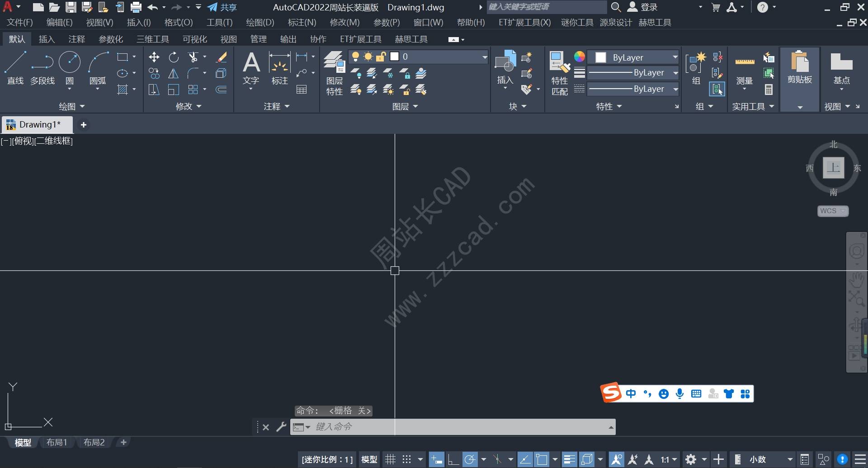Click the 登录 sign-in button
This screenshot has height=468, width=868.
pos(642,7)
